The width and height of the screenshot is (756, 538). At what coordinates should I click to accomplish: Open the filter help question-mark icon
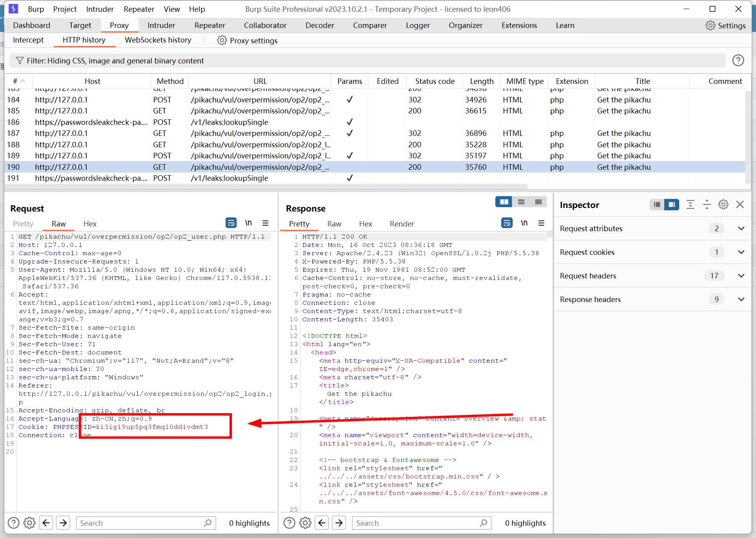pos(738,60)
